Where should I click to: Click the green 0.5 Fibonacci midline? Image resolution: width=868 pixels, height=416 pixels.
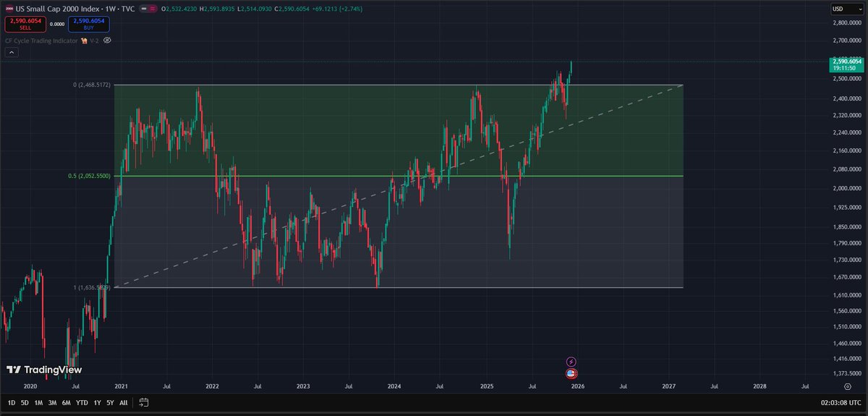pyautogui.click(x=398, y=176)
